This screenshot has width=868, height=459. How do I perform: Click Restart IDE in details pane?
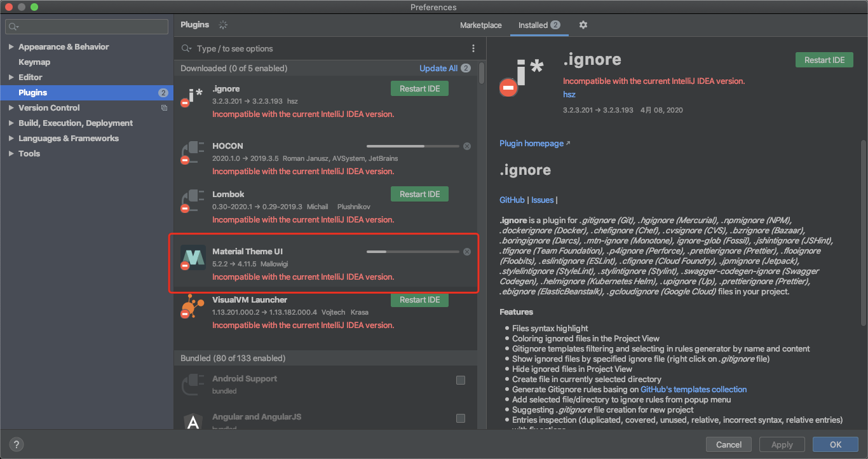825,60
